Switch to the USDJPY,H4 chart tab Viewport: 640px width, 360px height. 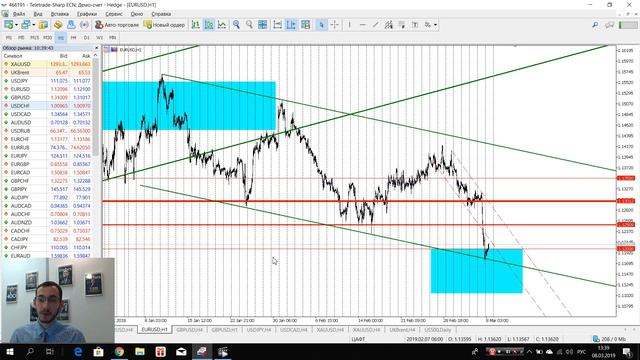tap(259, 329)
